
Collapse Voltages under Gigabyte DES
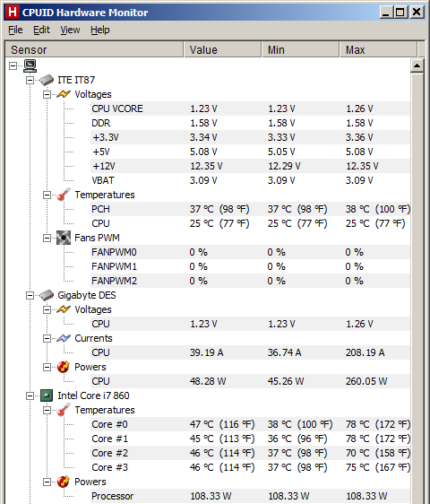(x=47, y=310)
